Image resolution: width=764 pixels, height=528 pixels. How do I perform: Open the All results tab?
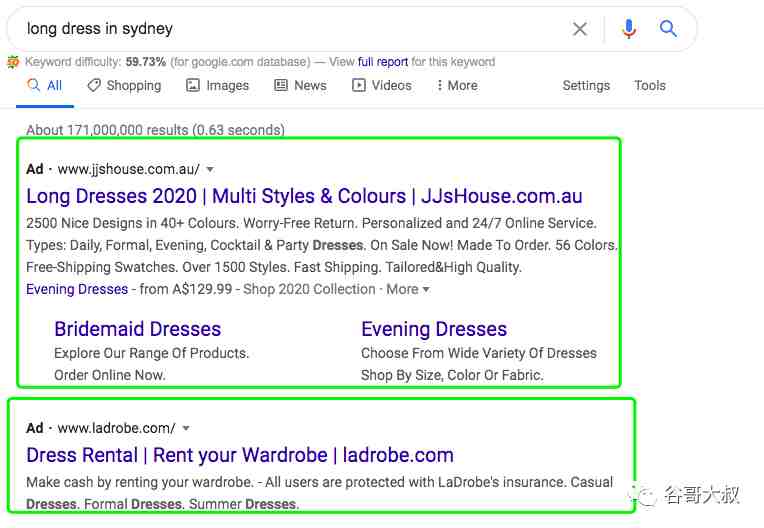click(45, 86)
